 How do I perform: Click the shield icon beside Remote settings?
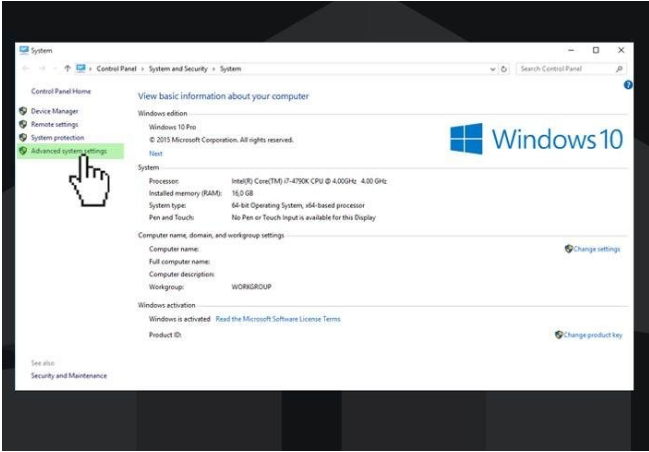click(23, 124)
